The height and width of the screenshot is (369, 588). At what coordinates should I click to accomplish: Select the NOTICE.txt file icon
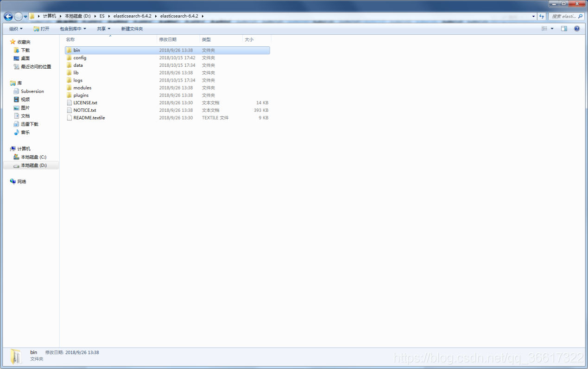click(69, 110)
